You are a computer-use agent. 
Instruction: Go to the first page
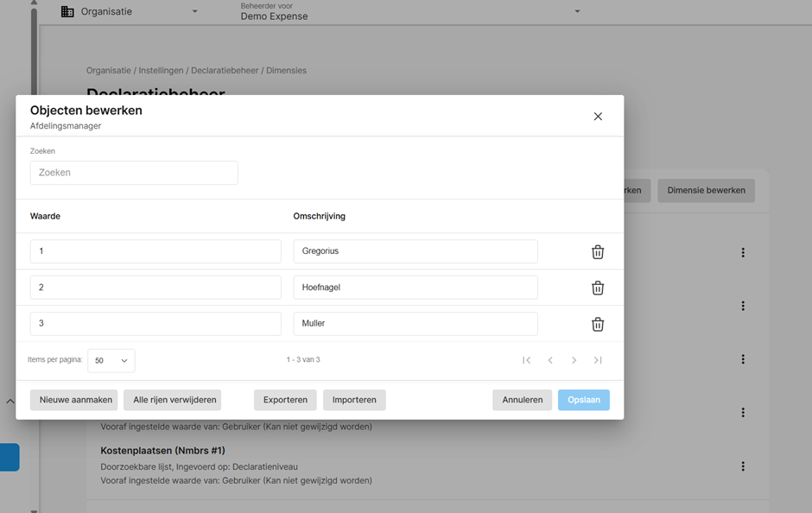click(x=527, y=360)
